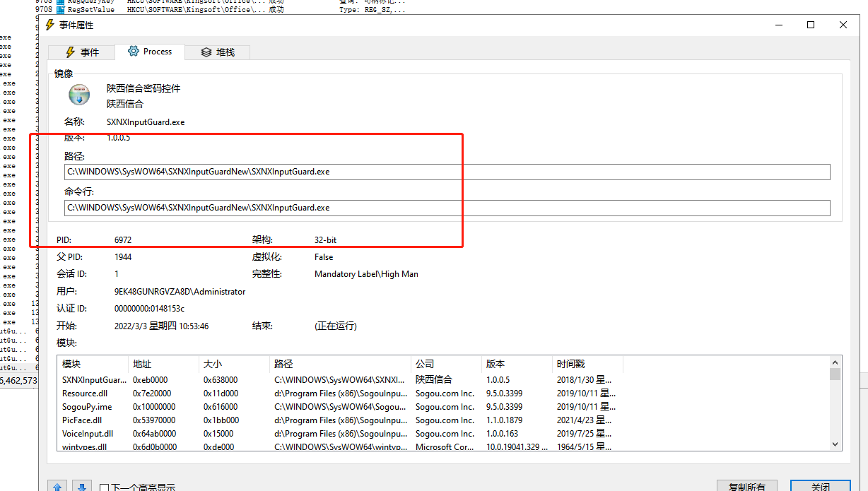
Task: Click the gear icon on the Process tab
Action: (132, 51)
